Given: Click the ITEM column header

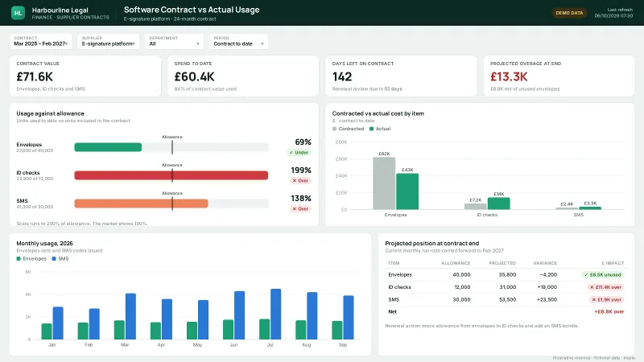Looking at the screenshot, I should click(x=394, y=263).
